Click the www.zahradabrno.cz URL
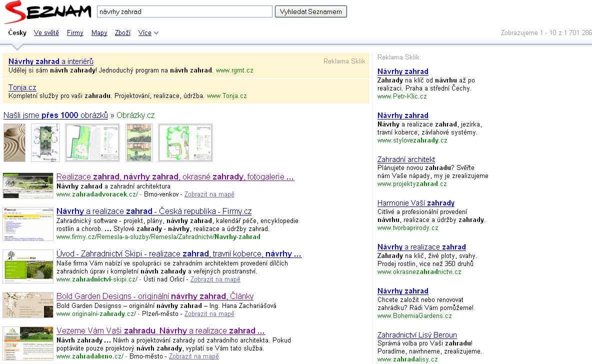Viewport: 592px width, 364px height. click(90, 356)
